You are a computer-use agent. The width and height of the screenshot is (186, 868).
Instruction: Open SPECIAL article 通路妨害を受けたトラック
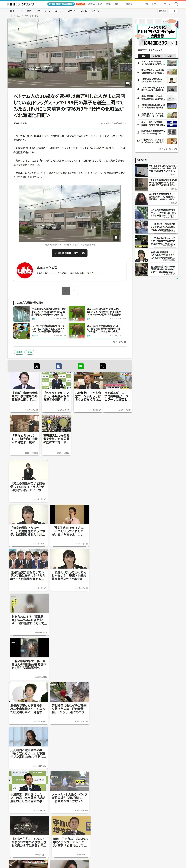[157, 270]
